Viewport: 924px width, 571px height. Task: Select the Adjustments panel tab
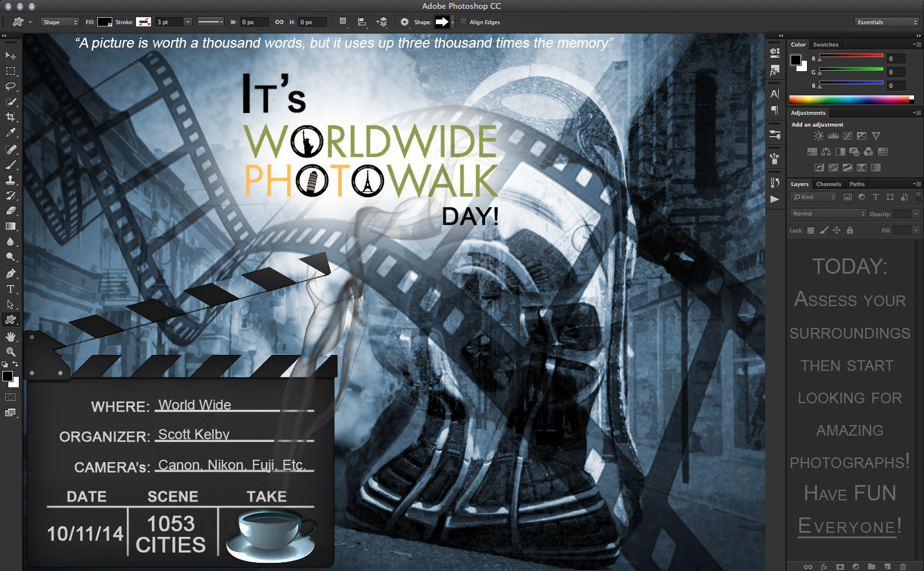[808, 113]
